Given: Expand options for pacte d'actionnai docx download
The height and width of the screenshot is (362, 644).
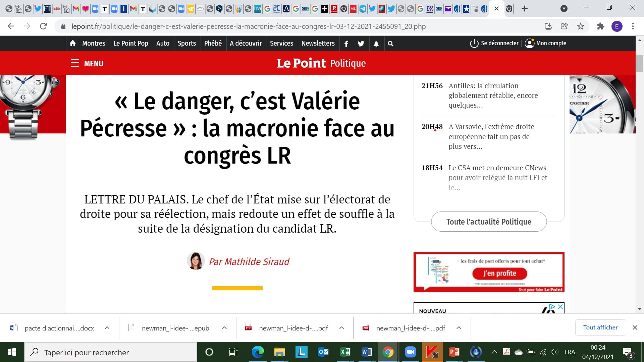Looking at the screenshot, I should 107,328.
